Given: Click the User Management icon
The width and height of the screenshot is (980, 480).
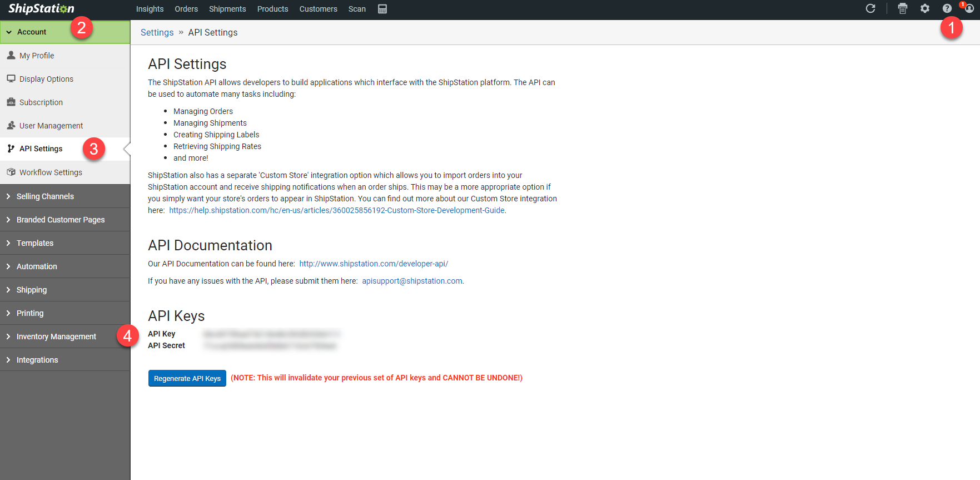Looking at the screenshot, I should coord(11,125).
